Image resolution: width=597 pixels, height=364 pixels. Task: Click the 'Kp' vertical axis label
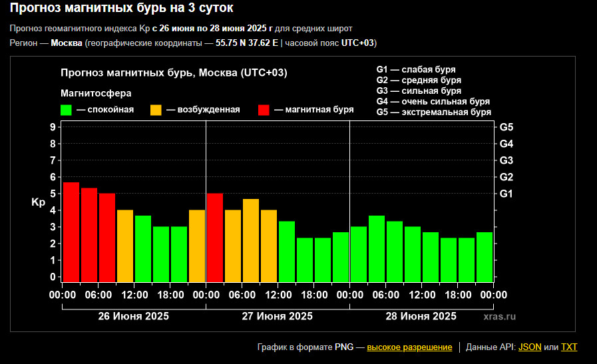coord(38,202)
